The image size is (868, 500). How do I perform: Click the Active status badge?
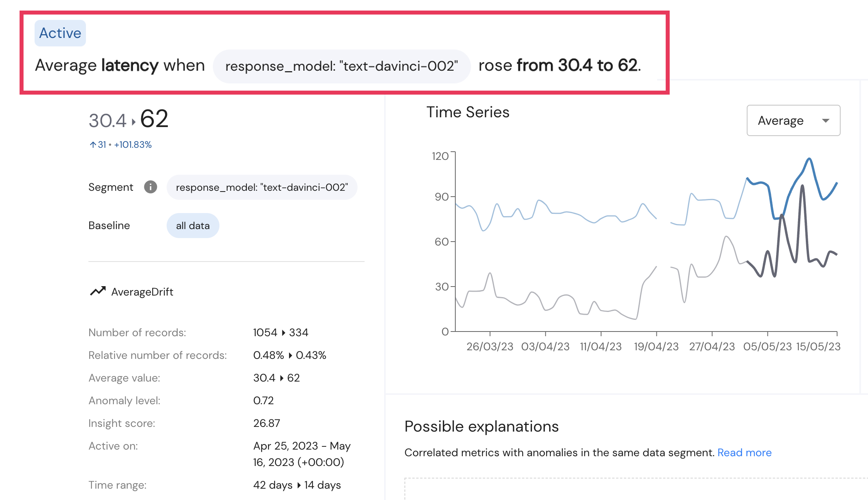[60, 33]
